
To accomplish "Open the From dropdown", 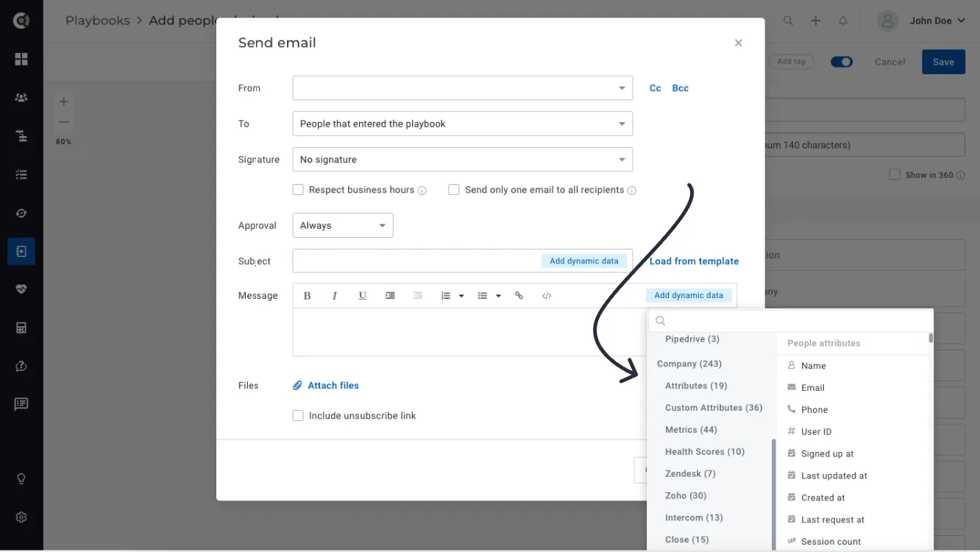I will point(462,88).
